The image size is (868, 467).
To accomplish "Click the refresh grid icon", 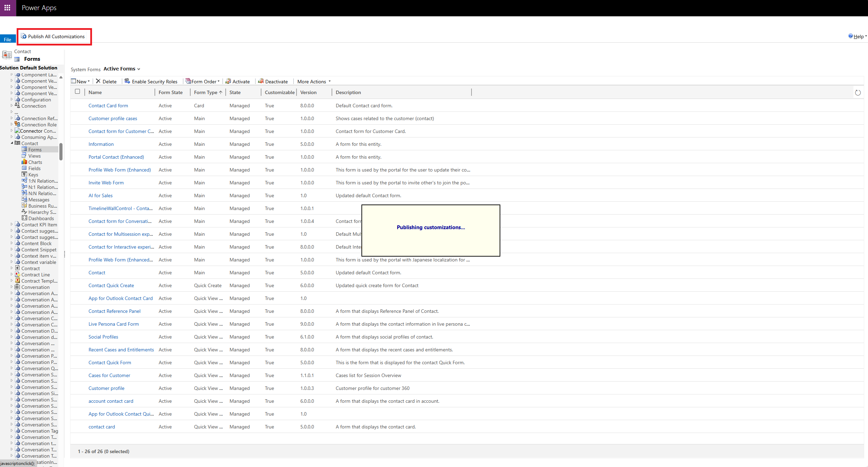I will (x=858, y=93).
